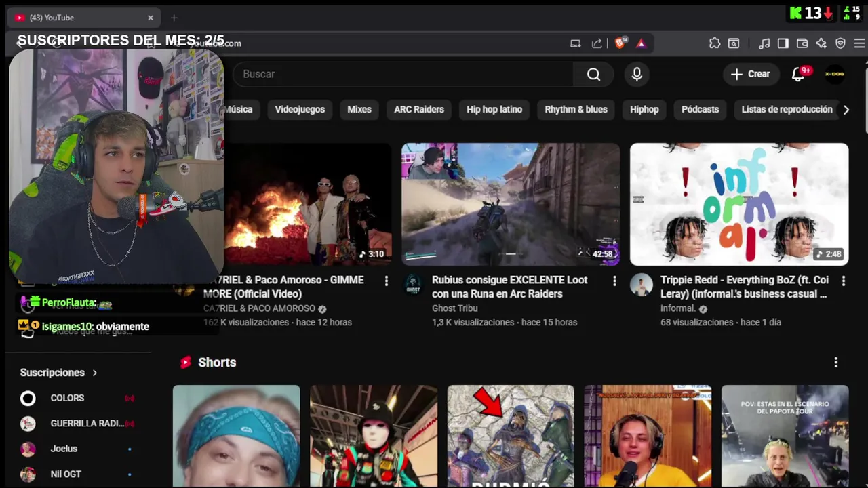Open the POV Papota Tour Short
Viewport: 868px width, 488px height.
tap(785, 436)
